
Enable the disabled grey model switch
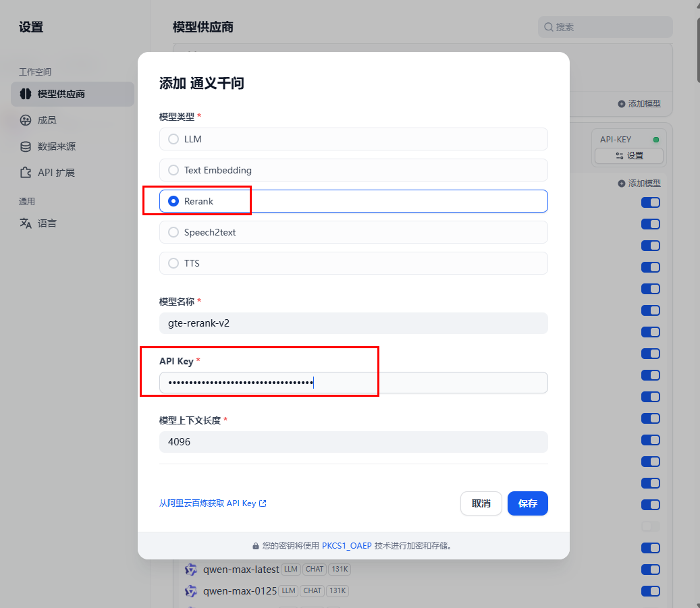tap(651, 526)
